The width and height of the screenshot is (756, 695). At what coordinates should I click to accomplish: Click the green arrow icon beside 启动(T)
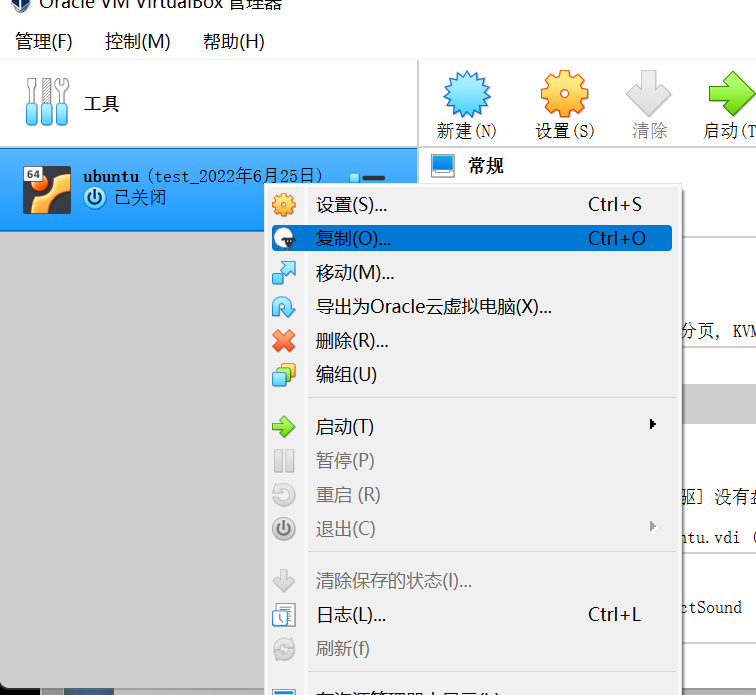point(284,427)
